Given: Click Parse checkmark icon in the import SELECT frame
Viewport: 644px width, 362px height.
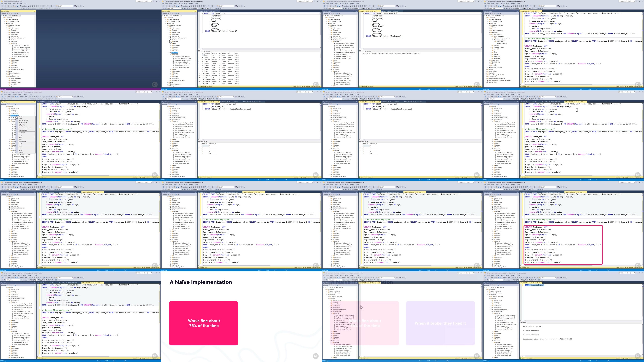Looking at the screenshot, I should point(191,8).
